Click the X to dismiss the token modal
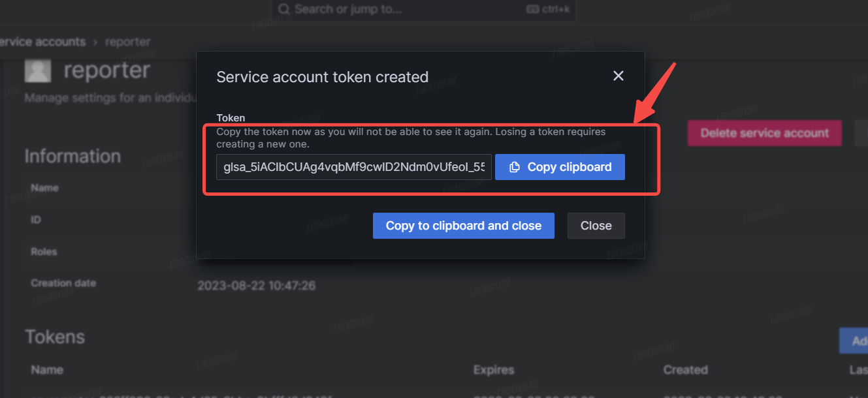The height and width of the screenshot is (398, 868). [x=618, y=75]
